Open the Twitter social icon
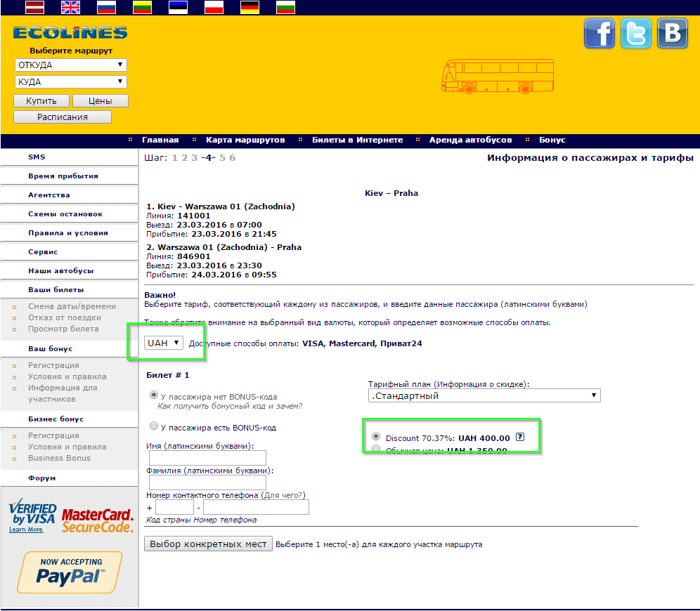Image resolution: width=700 pixels, height=611 pixels. (x=636, y=34)
